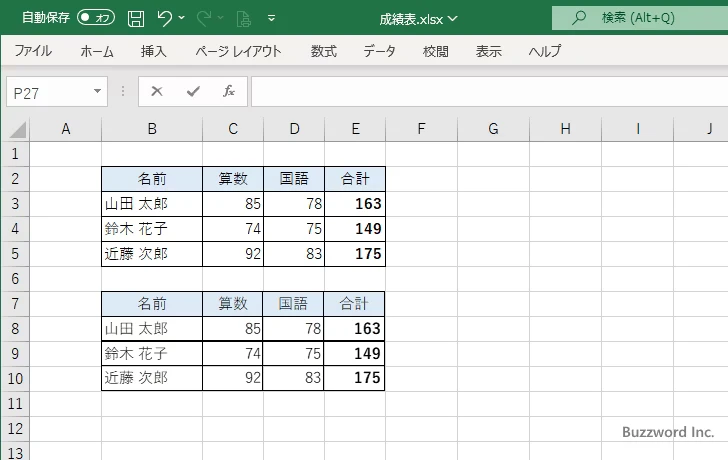Expand the Name Box dropdown arrow

tap(98, 91)
